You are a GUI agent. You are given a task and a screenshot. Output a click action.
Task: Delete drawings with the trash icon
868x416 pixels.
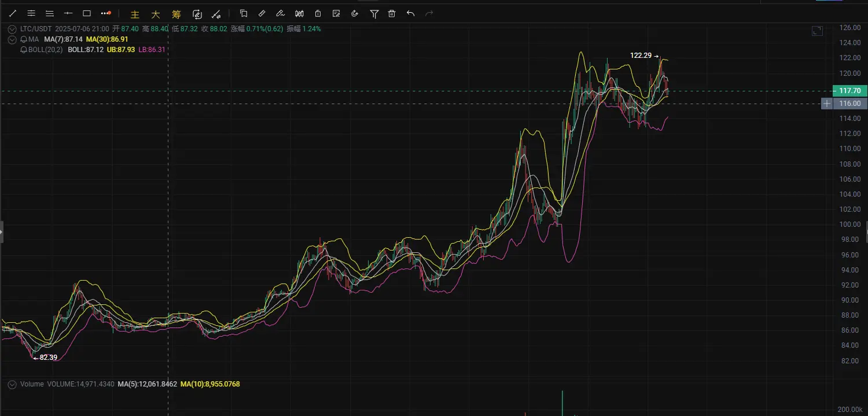pos(392,13)
